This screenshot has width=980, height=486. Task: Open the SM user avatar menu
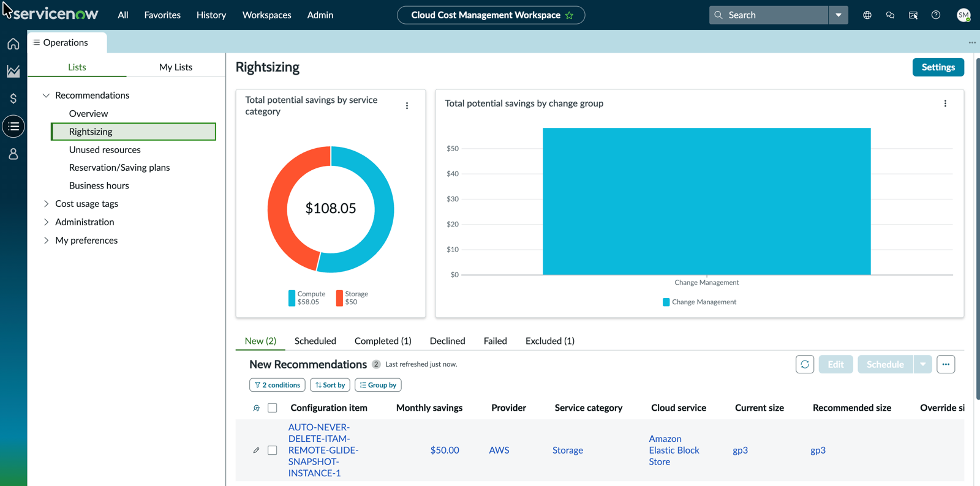click(x=963, y=15)
